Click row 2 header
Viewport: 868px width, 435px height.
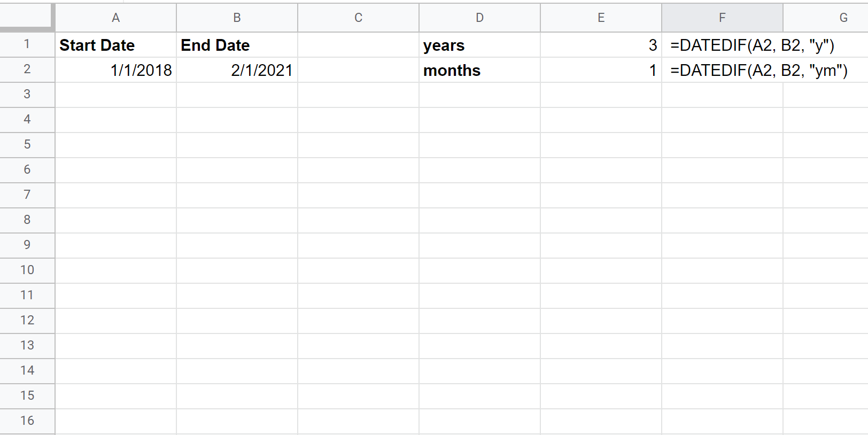click(27, 69)
